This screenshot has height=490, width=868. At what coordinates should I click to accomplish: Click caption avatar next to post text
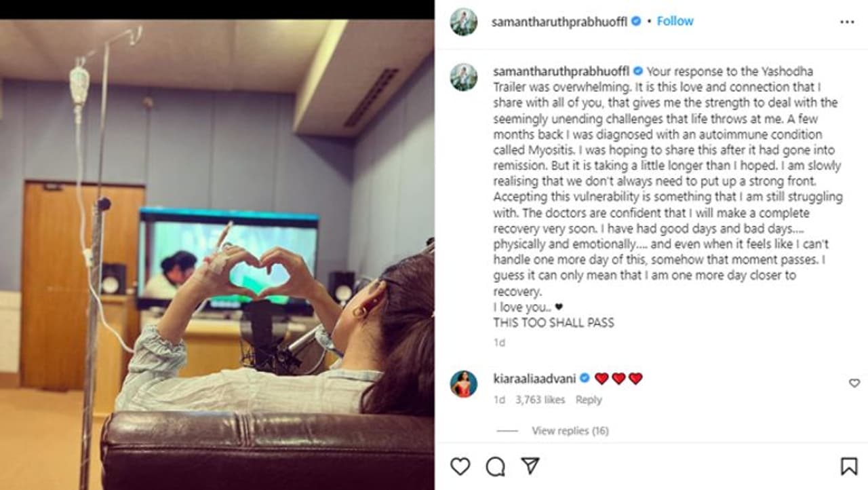[x=464, y=77]
